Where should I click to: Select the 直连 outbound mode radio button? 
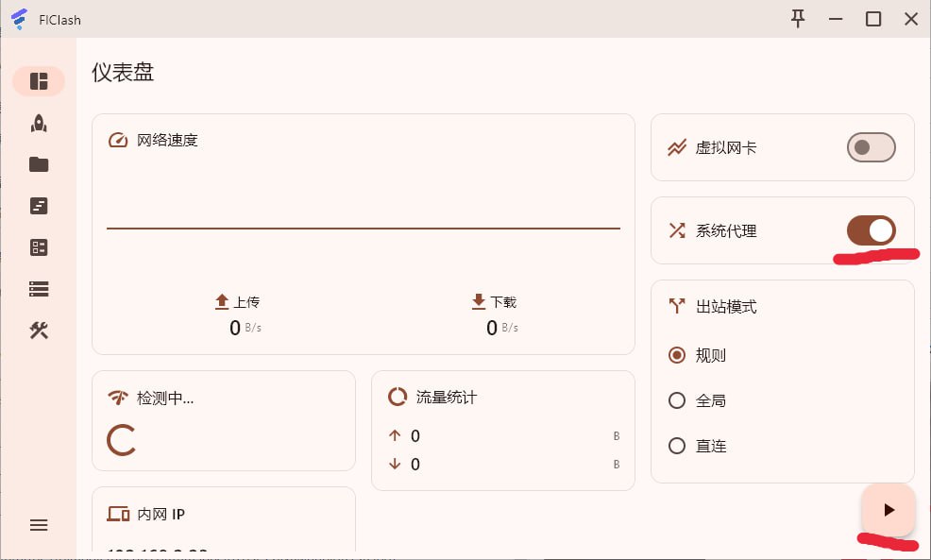pos(676,446)
